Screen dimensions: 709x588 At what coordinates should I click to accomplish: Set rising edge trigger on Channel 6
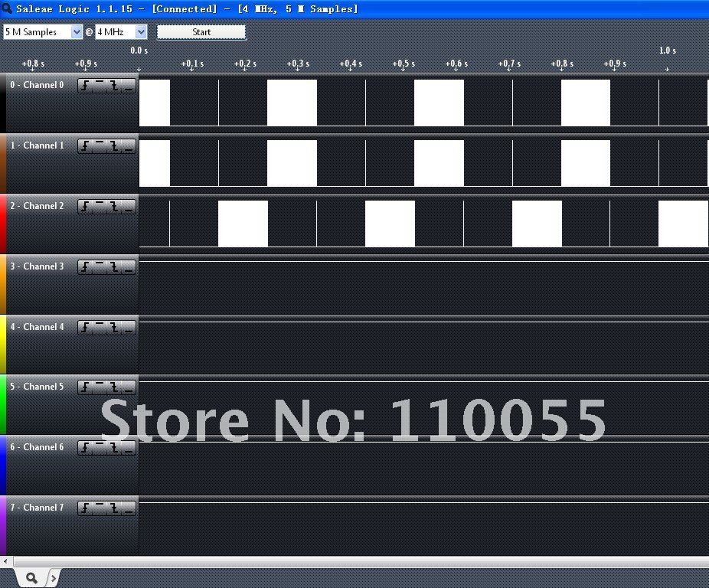tap(85, 448)
